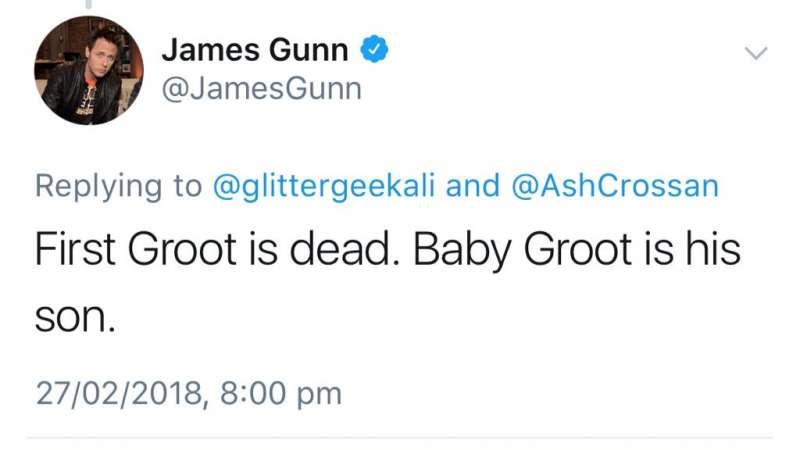Open the tweet options chevron menu
The height and width of the screenshot is (450, 800).
tap(757, 52)
